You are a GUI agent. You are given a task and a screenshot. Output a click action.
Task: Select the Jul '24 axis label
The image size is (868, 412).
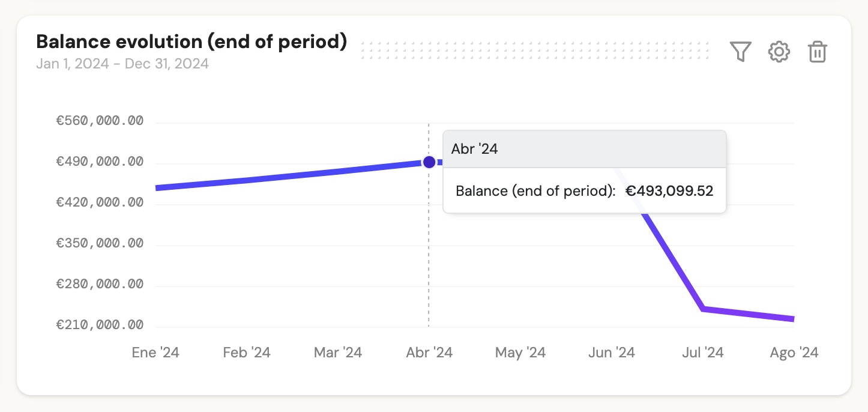point(703,353)
